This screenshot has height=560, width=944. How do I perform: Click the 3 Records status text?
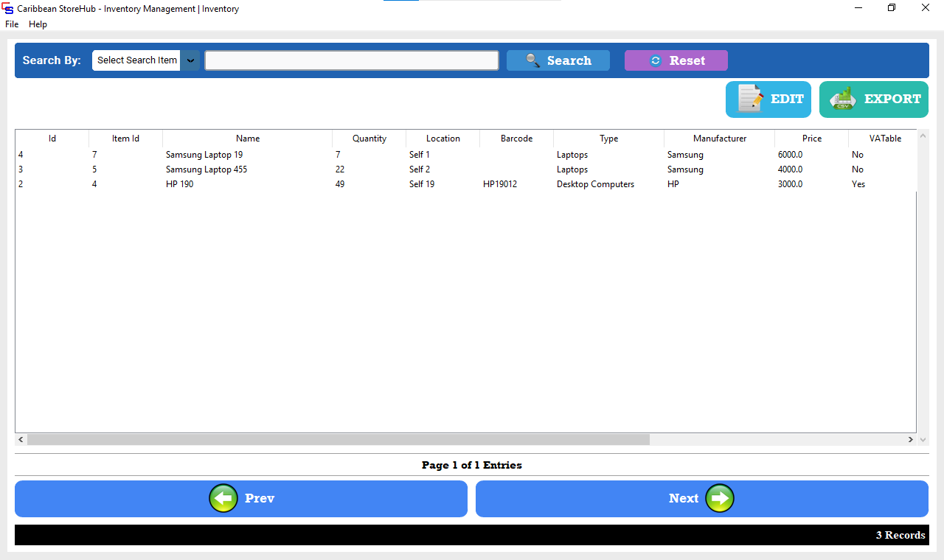point(900,535)
